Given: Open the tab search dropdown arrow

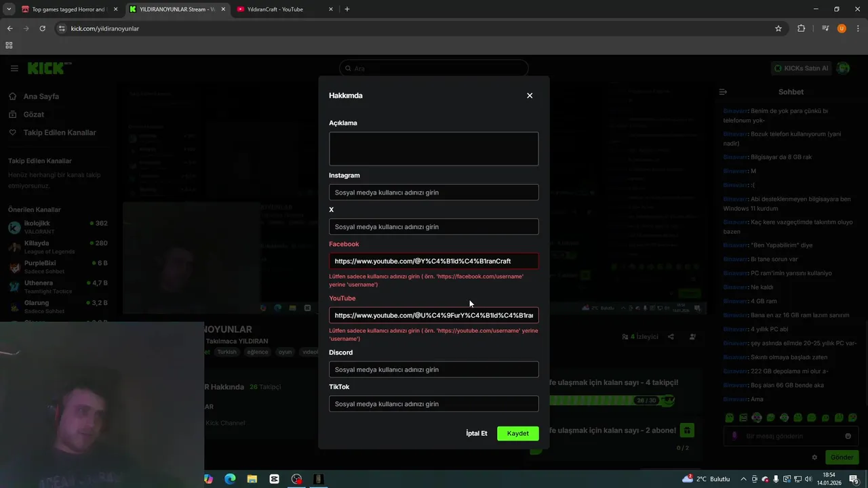Looking at the screenshot, I should tap(9, 9).
